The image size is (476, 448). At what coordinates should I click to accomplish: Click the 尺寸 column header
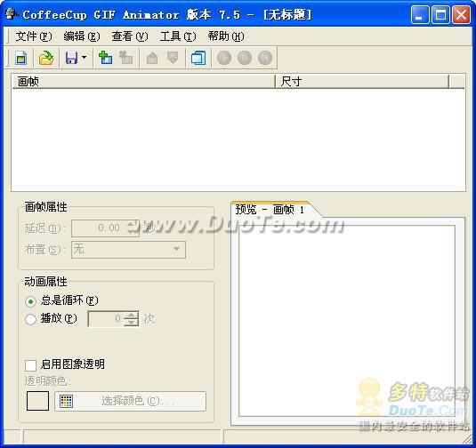362,82
